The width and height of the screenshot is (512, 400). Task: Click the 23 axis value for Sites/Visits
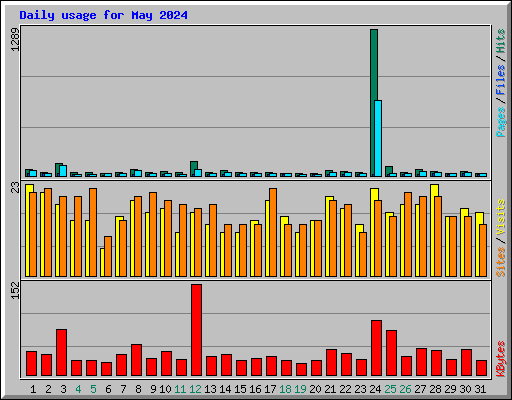click(x=15, y=187)
